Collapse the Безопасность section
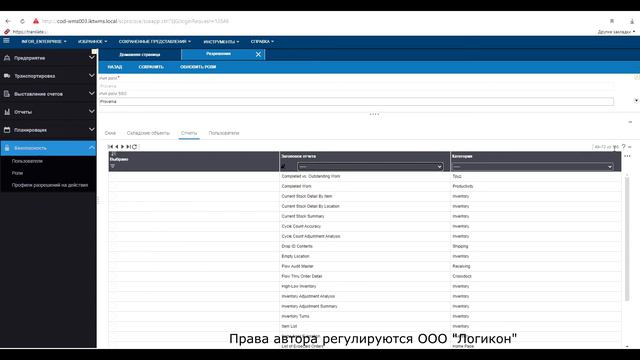640x360 pixels. point(91,148)
